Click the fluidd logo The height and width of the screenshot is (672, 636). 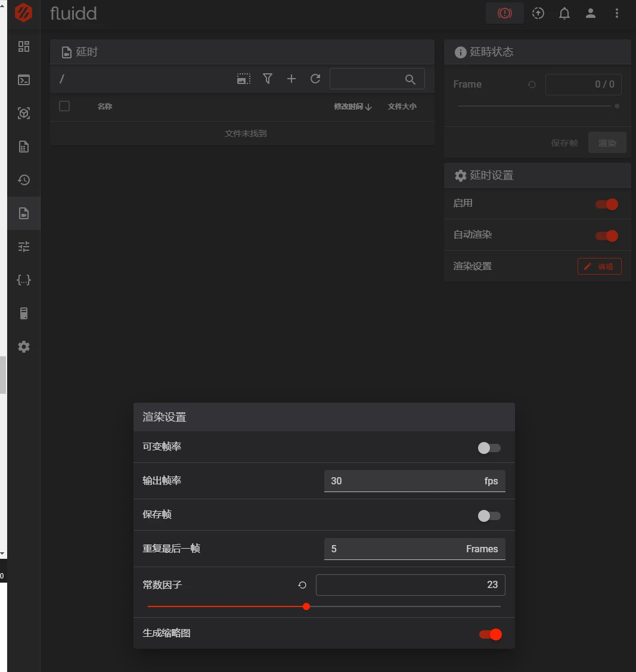point(23,13)
